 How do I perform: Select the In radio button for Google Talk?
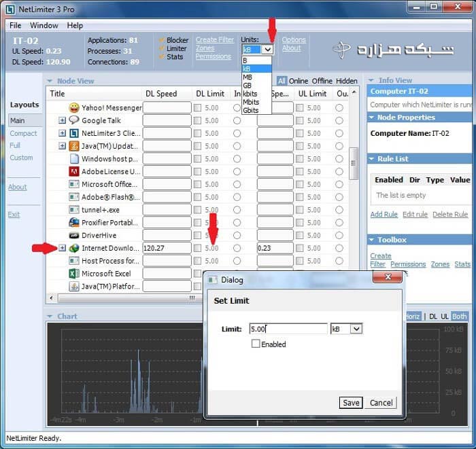(x=237, y=120)
